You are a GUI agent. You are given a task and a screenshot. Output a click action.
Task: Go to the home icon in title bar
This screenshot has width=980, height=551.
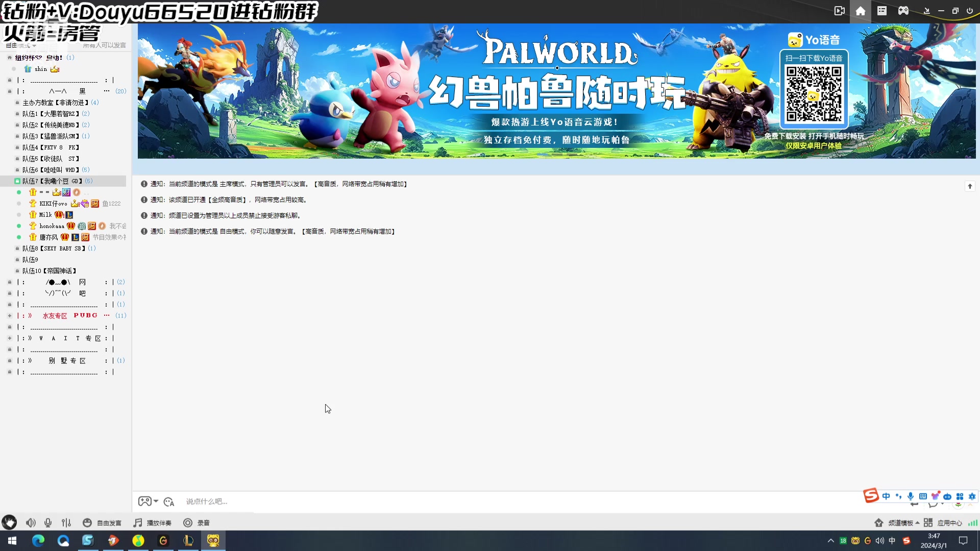861,11
